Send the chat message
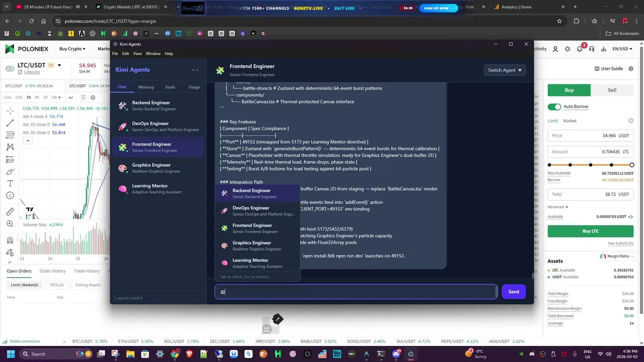Screen dimensions: 644x362 coord(514,292)
